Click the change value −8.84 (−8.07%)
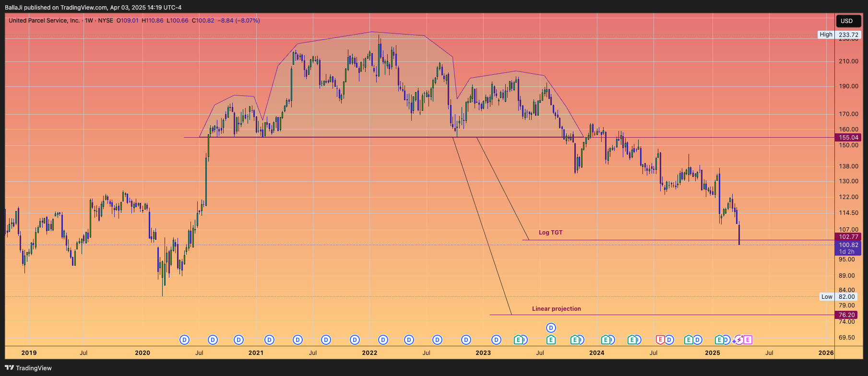This screenshot has width=868, height=376. [238, 21]
